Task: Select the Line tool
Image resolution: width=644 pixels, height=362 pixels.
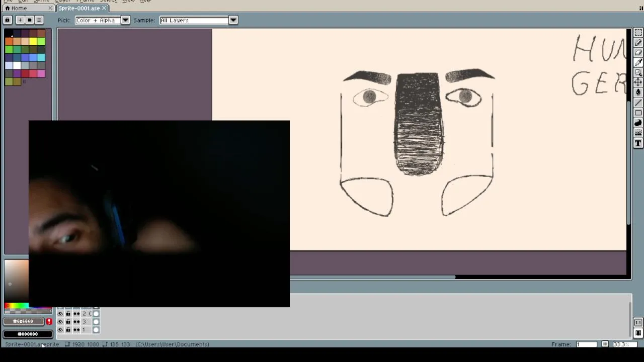Action: coord(638,103)
